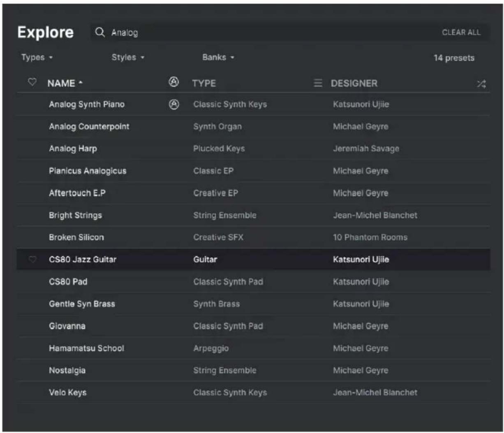
Task: Select the Nostalgia preset
Action: tap(253, 371)
